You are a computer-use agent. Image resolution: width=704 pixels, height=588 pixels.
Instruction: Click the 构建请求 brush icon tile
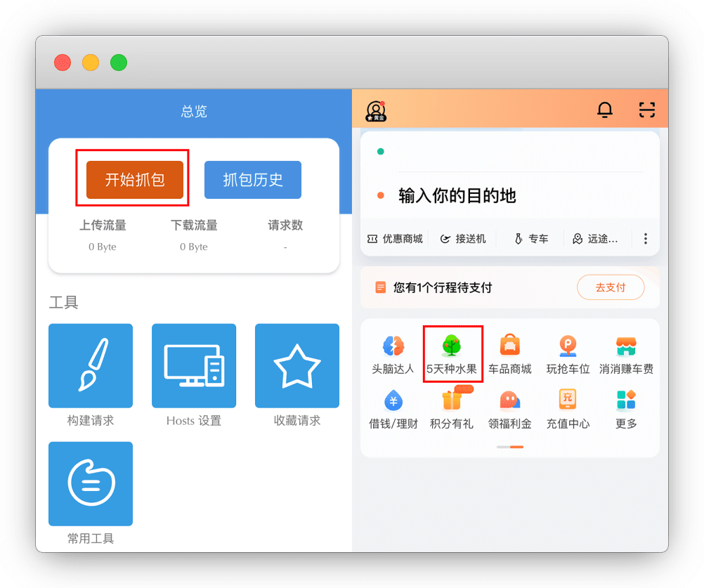click(91, 365)
